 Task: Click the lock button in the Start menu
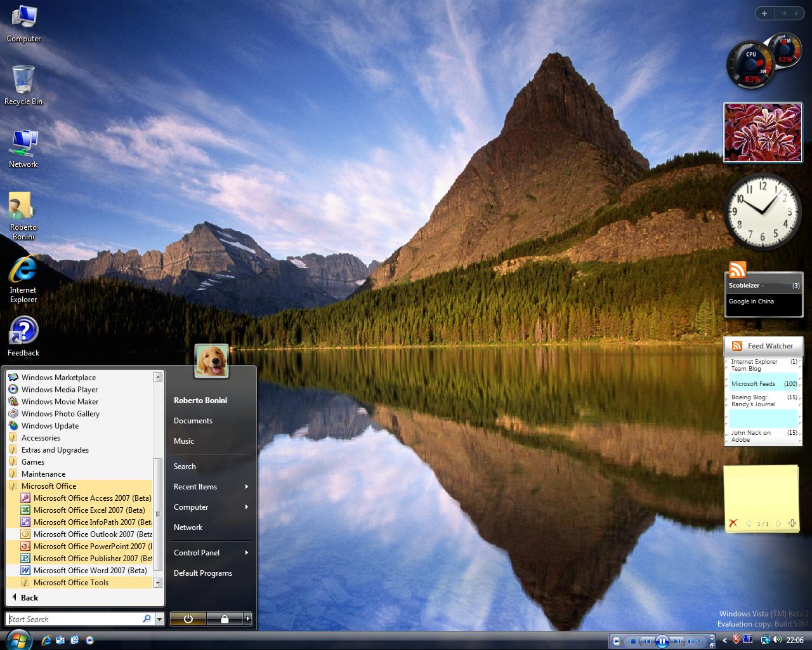225,619
